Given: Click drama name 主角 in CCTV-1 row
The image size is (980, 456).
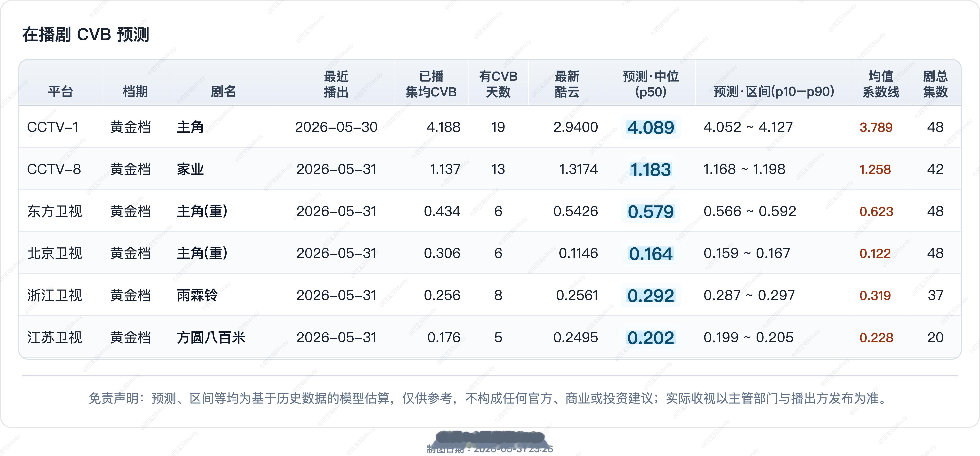Looking at the screenshot, I should coord(190,127).
